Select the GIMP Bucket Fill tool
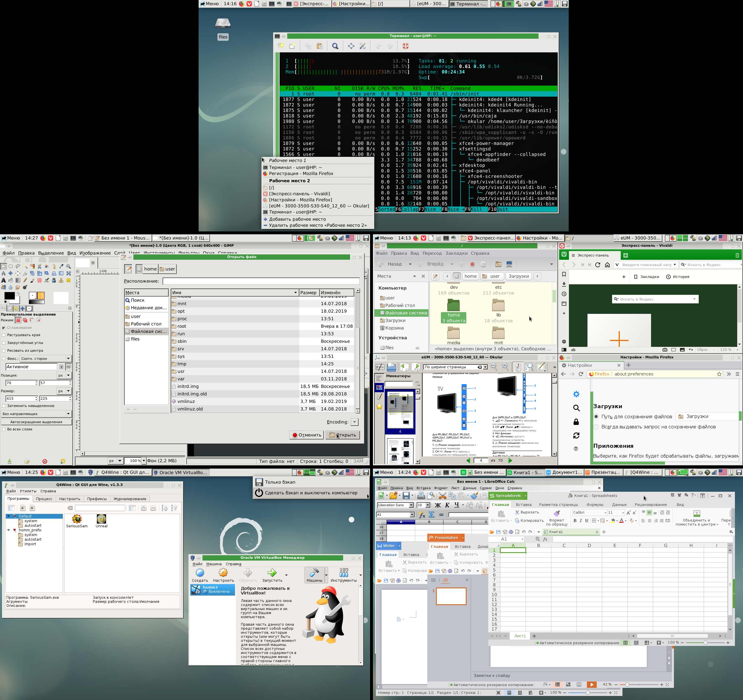The width and height of the screenshot is (743, 700). click(10, 281)
